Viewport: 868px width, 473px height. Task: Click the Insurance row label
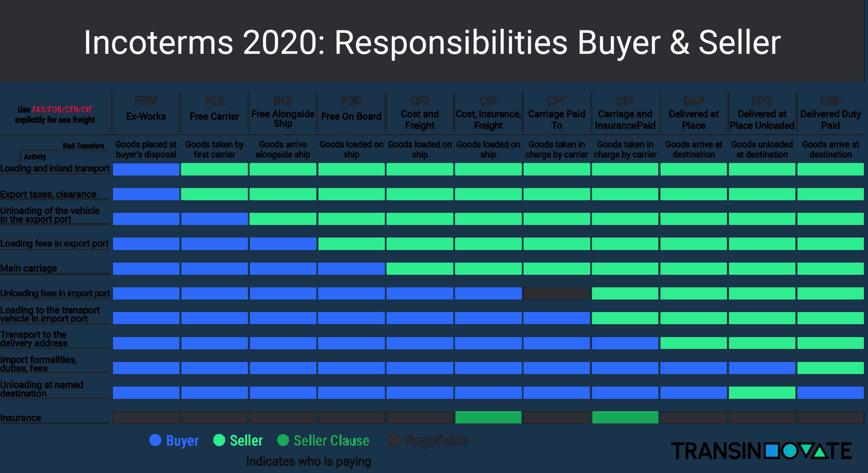20,418
